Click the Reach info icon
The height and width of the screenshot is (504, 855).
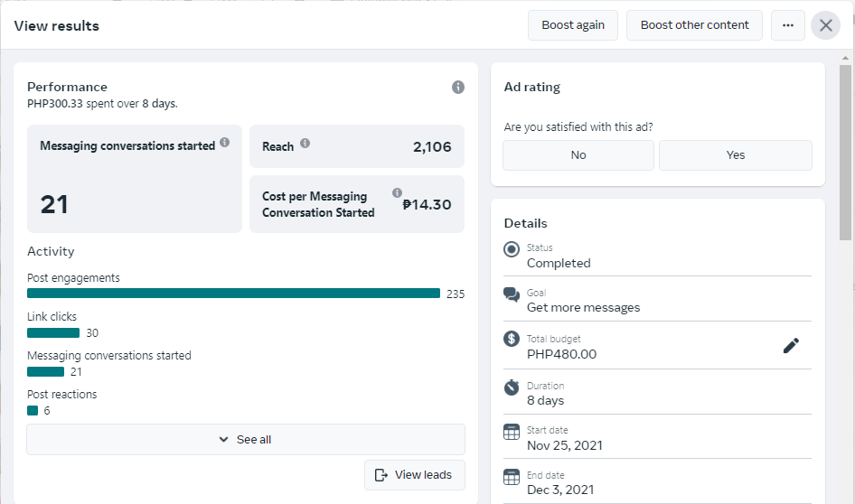[x=305, y=144]
